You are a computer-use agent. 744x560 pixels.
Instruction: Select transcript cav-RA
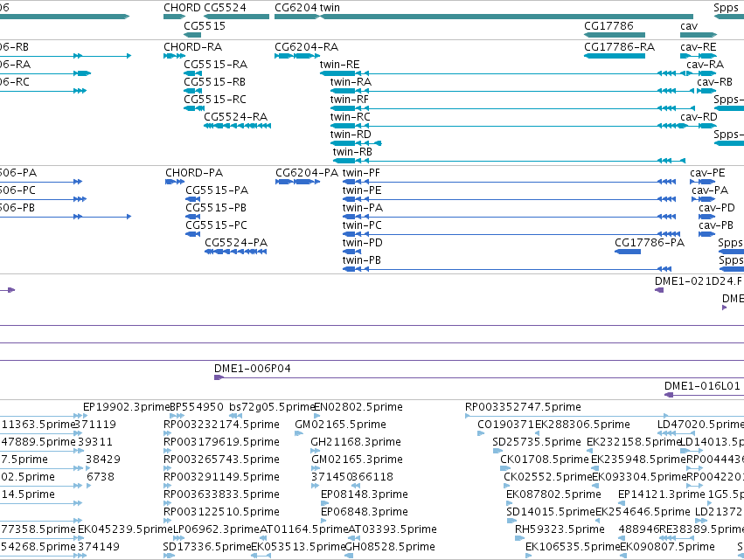705,64
